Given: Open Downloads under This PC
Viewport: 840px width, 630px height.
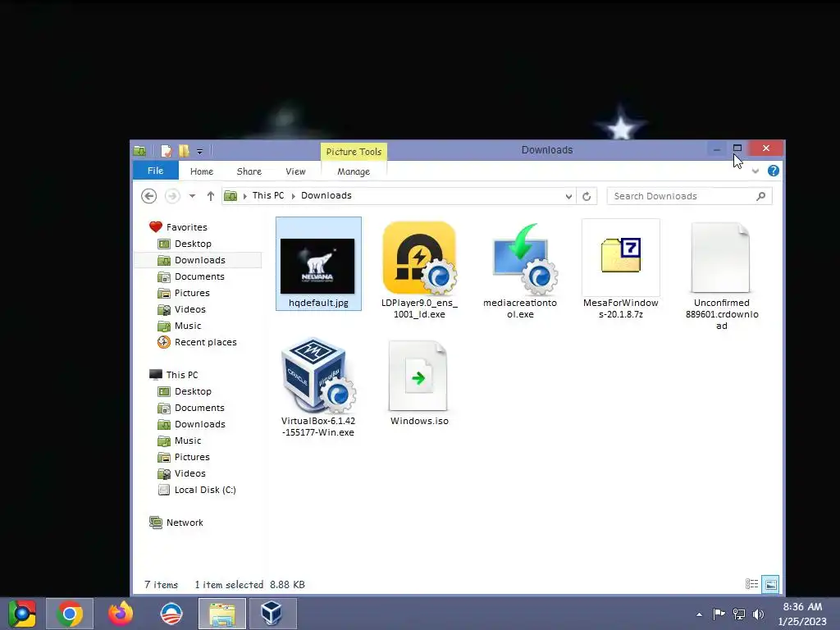Looking at the screenshot, I should tap(200, 424).
